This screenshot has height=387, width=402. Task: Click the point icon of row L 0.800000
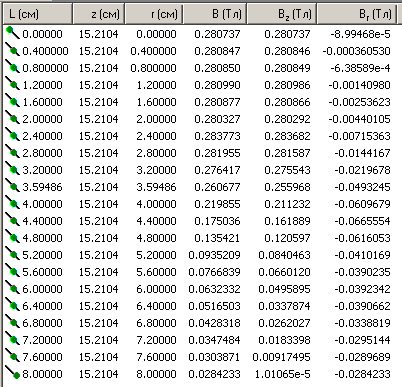[x=12, y=67]
